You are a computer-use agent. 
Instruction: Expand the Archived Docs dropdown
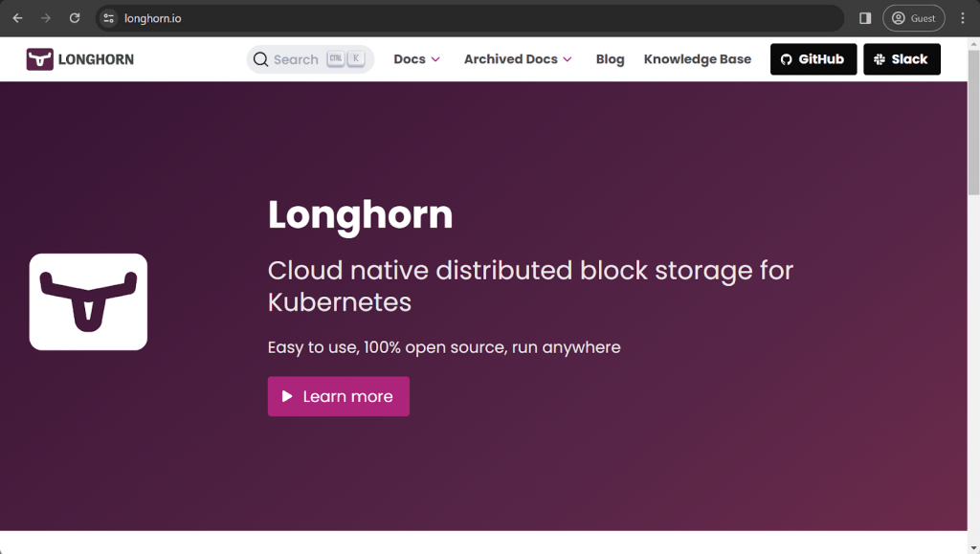[x=518, y=59]
